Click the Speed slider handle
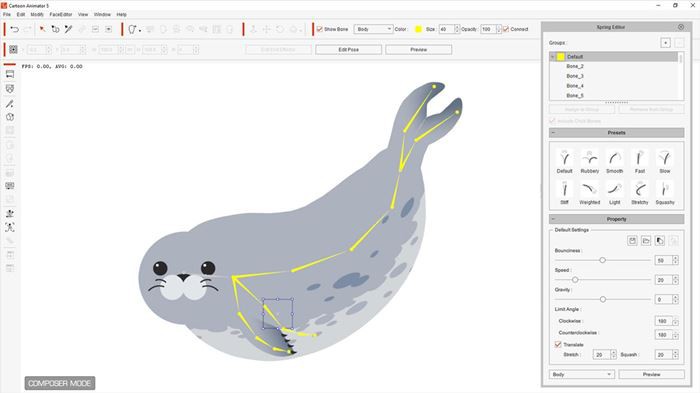The height and width of the screenshot is (393, 700). (575, 280)
